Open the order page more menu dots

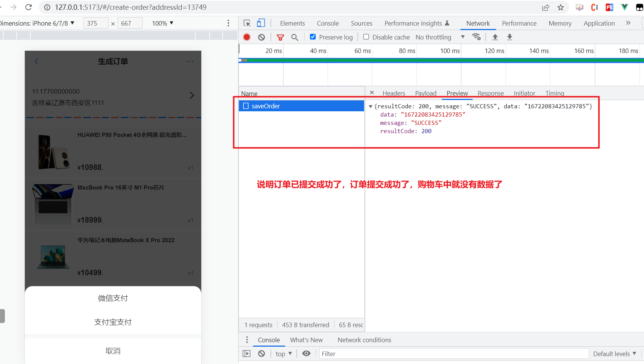[x=190, y=61]
